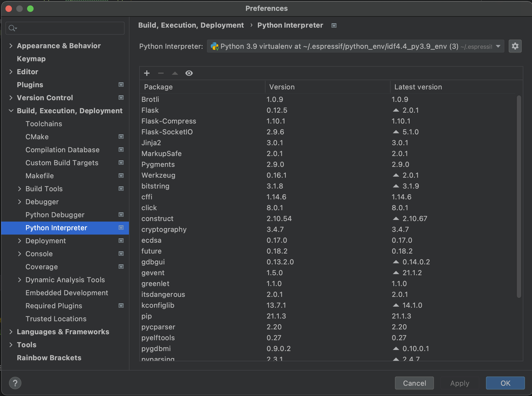The width and height of the screenshot is (532, 396).
Task: Open the interpreter gear settings icon
Action: point(515,46)
